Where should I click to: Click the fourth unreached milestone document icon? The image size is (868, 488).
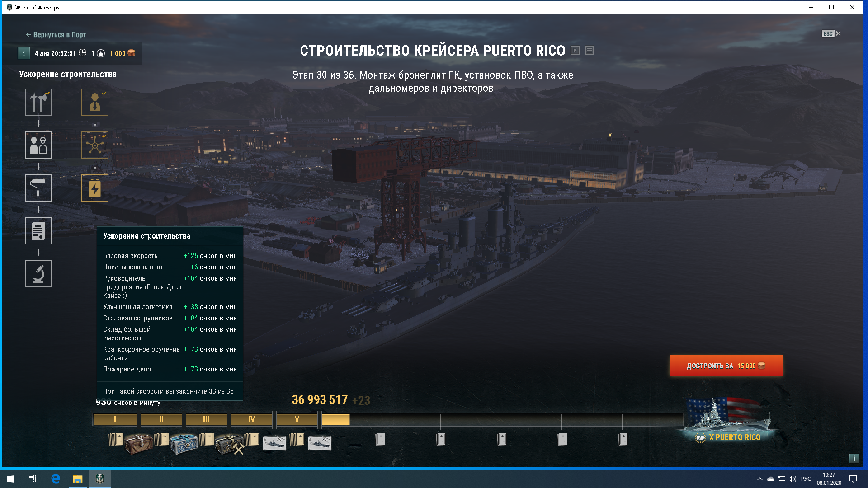coord(562,439)
